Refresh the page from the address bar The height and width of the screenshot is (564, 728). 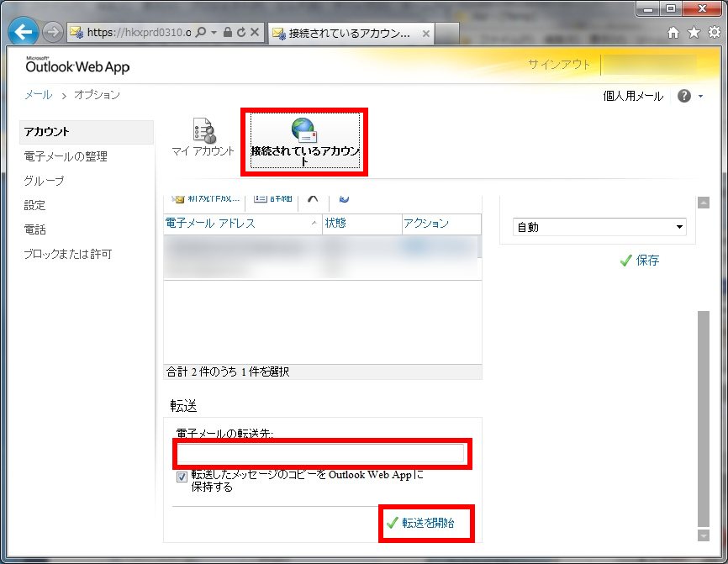[x=241, y=32]
